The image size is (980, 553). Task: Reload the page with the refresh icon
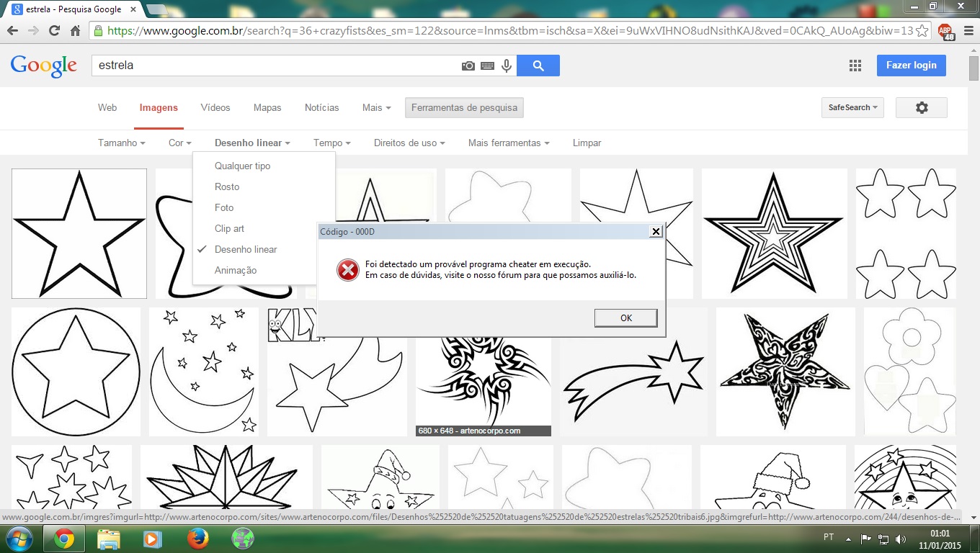(54, 31)
